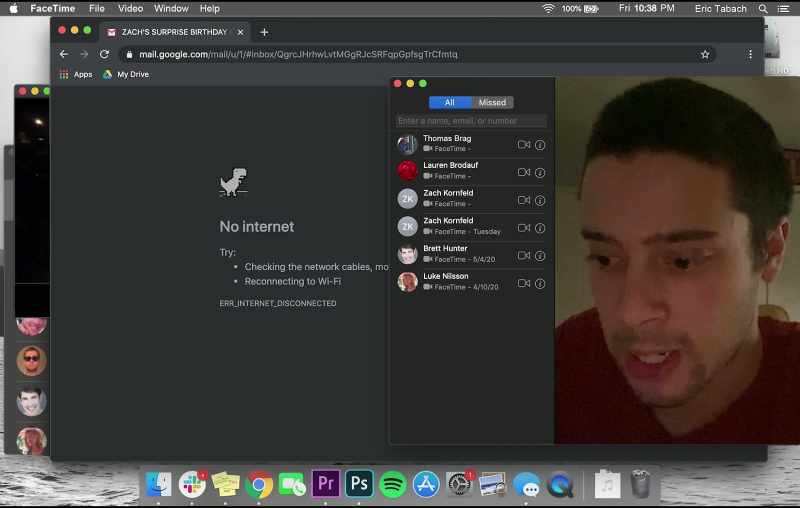This screenshot has width=800, height=508.
Task: Click the name, email, or number field
Action: tap(470, 121)
